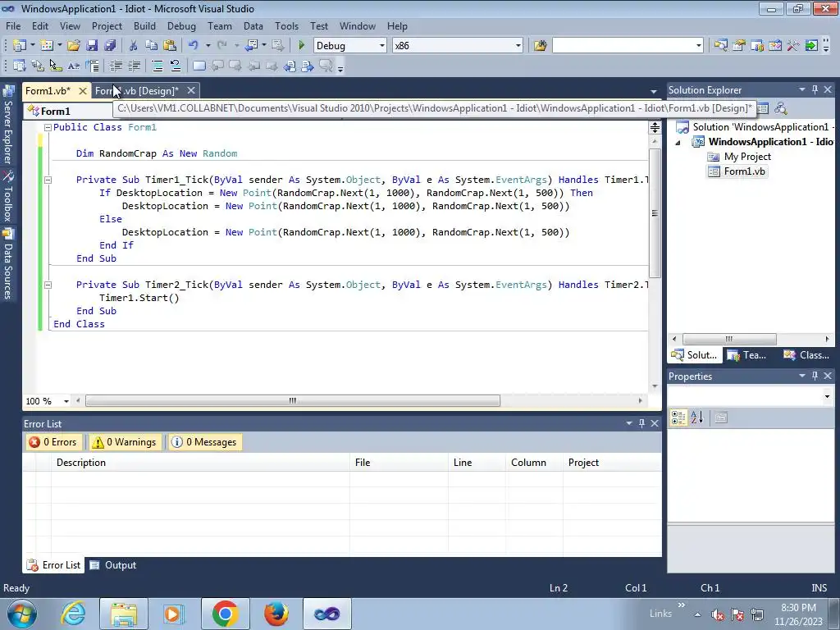Open the Tools menu
This screenshot has height=630, width=840.
coord(286,25)
